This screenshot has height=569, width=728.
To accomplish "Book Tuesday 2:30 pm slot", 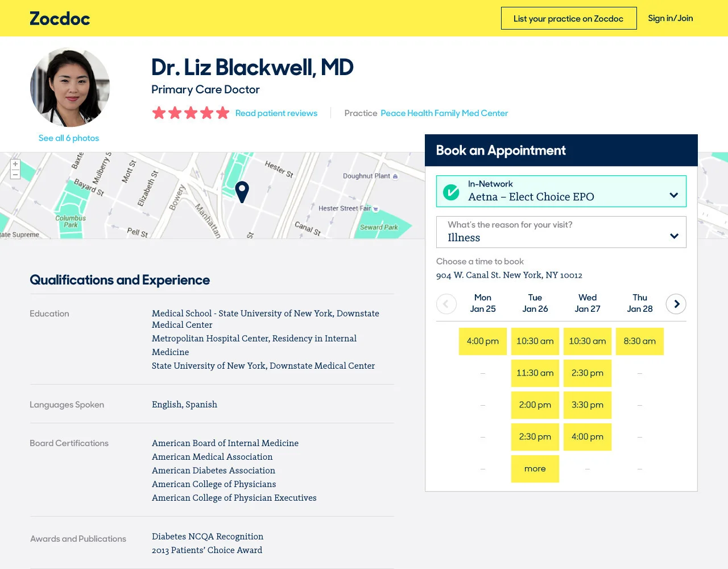I will tap(535, 437).
